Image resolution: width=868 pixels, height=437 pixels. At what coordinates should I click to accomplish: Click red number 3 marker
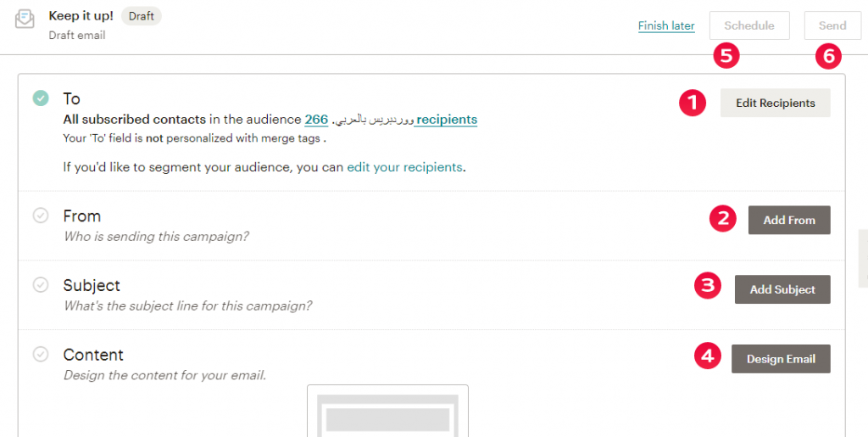pos(707,286)
